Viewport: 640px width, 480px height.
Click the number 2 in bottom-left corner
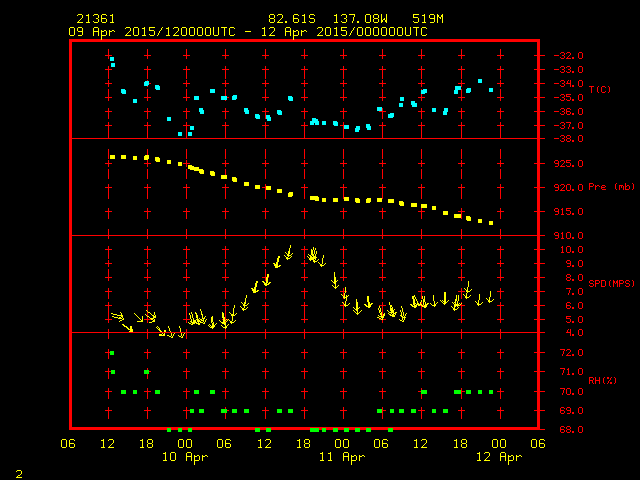click(19, 471)
